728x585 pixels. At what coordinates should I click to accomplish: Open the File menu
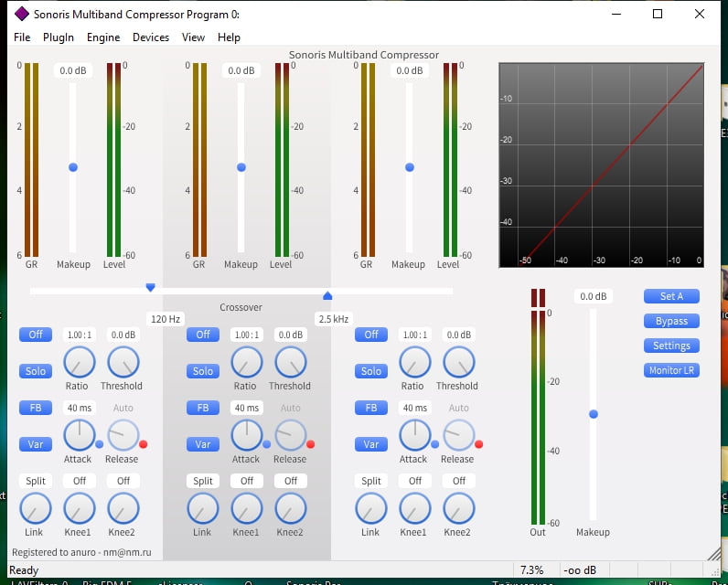coord(22,37)
